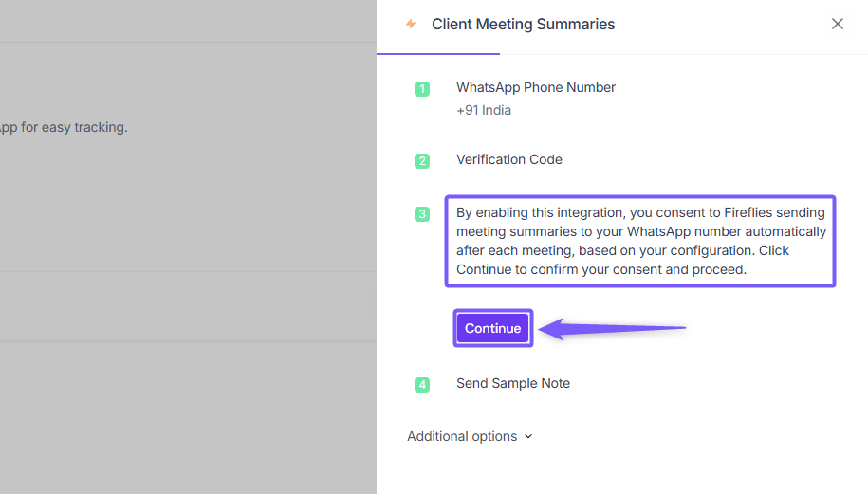Open the WhatsApp Phone Number step
Screen dimensions: 868x494
(535, 87)
